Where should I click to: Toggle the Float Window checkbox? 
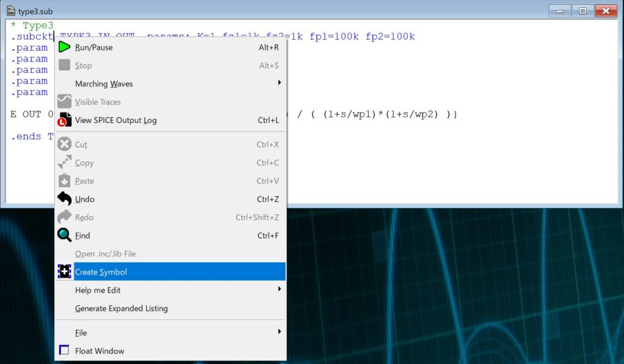point(64,351)
